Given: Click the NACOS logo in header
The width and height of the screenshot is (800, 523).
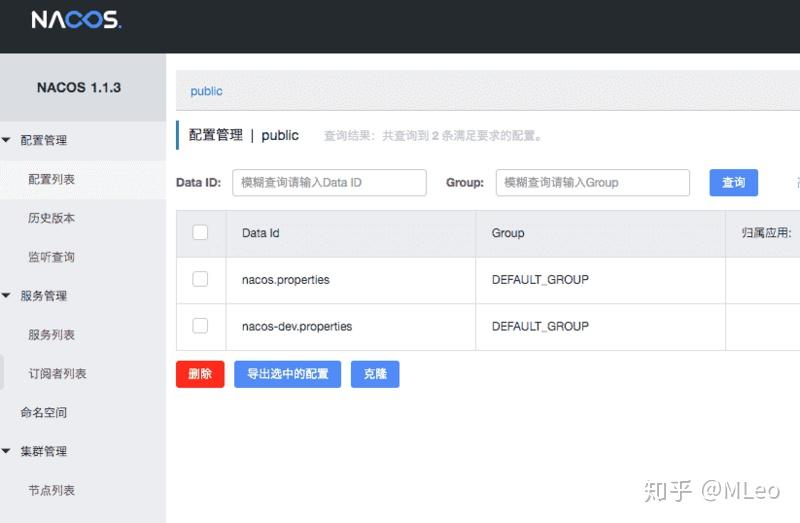Looking at the screenshot, I should click(x=76, y=20).
